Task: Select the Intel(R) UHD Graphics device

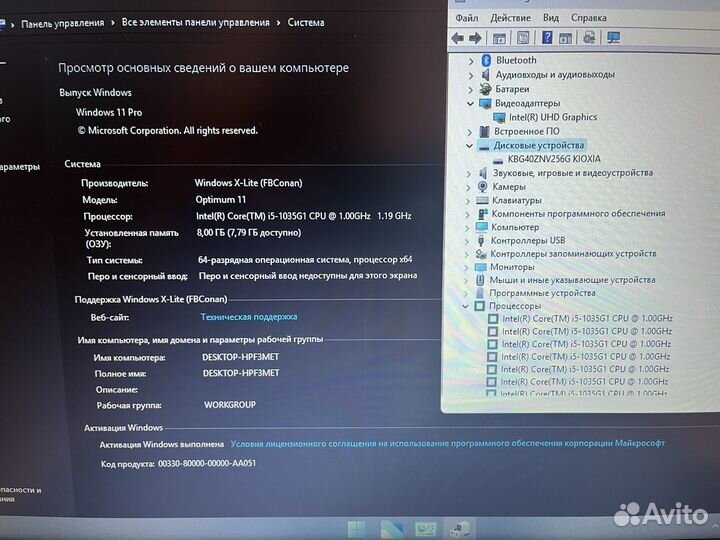Action: pos(552,118)
